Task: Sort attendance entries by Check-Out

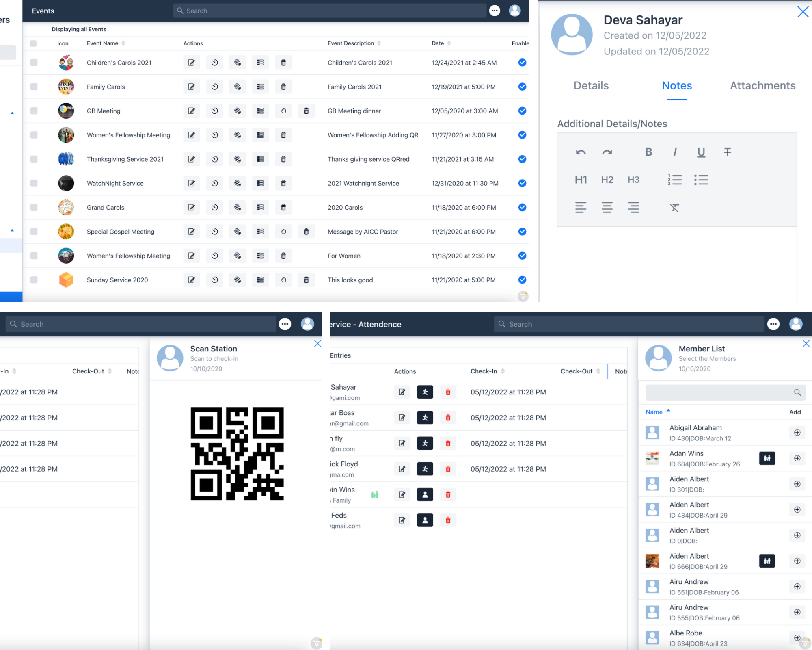Action: 580,371
